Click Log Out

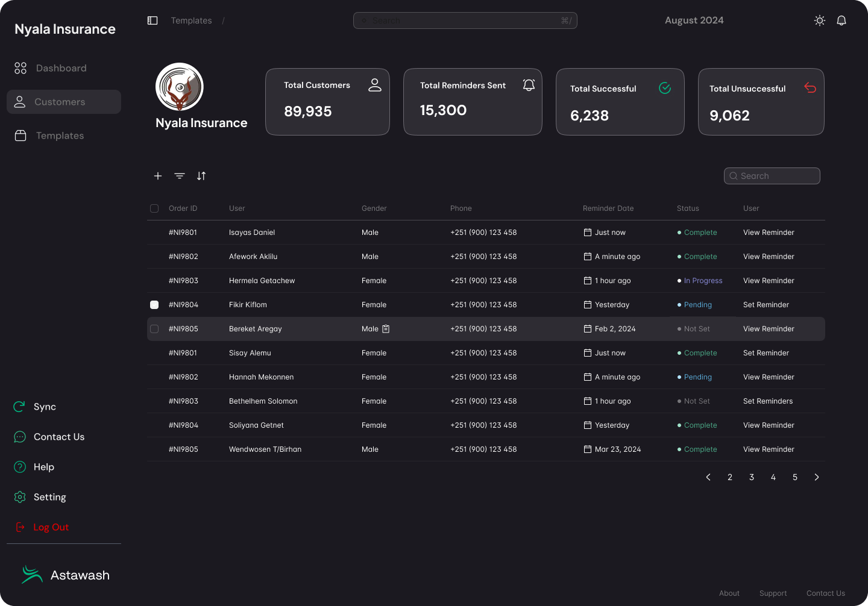click(x=51, y=527)
